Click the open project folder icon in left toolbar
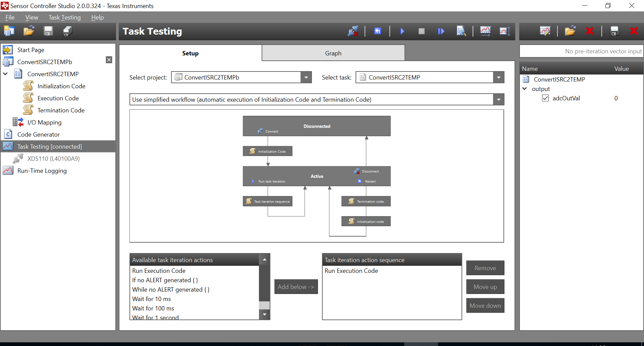Image resolution: width=644 pixels, height=346 pixels. [29, 31]
